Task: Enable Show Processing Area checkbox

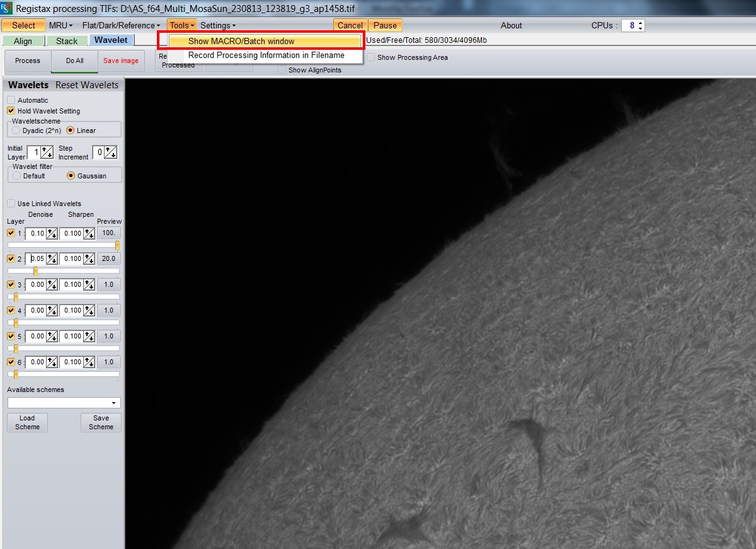Action: pyautogui.click(x=370, y=57)
